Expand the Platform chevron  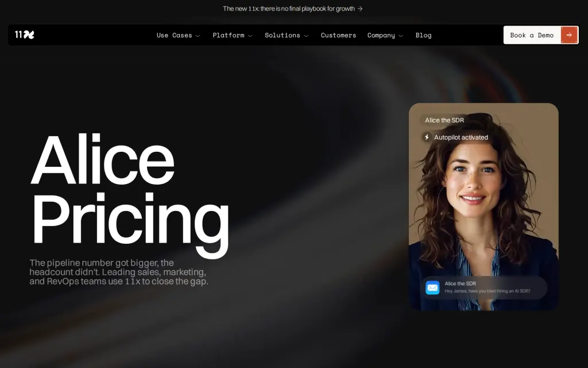[x=250, y=36]
